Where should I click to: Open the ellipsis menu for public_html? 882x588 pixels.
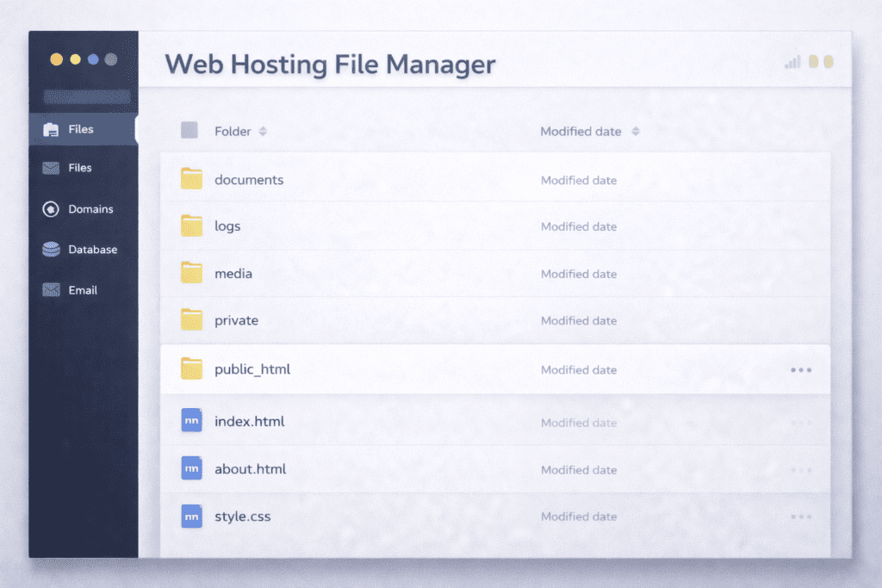click(x=800, y=369)
